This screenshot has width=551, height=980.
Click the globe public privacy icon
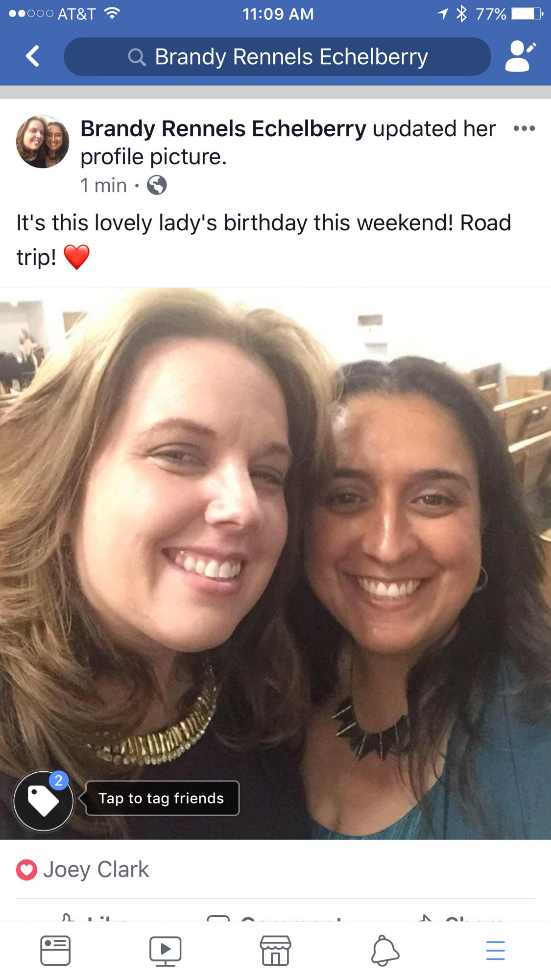point(157,186)
